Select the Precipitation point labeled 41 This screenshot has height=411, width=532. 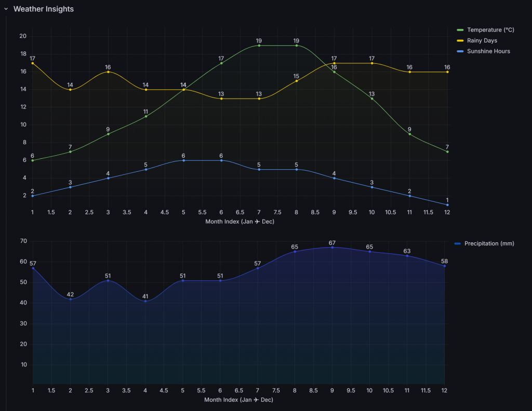click(145, 301)
